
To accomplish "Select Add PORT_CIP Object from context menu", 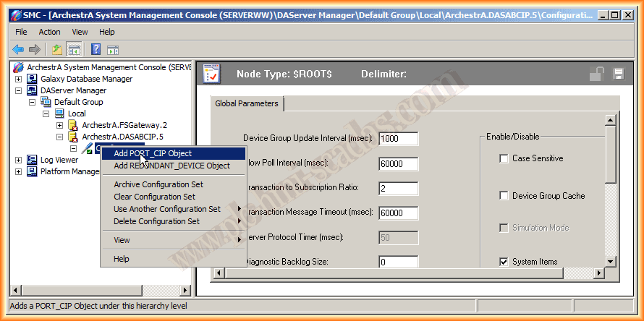I will (153, 153).
